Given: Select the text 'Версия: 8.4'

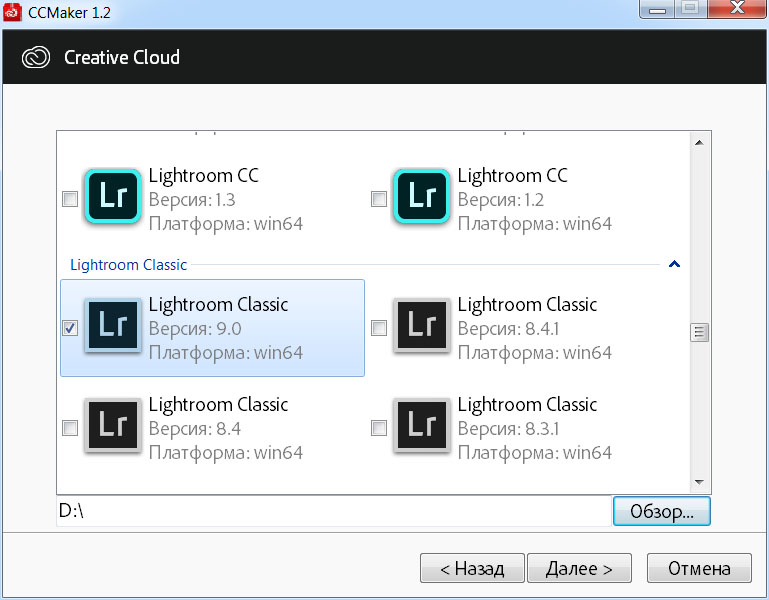Looking at the screenshot, I should click(x=195, y=429).
